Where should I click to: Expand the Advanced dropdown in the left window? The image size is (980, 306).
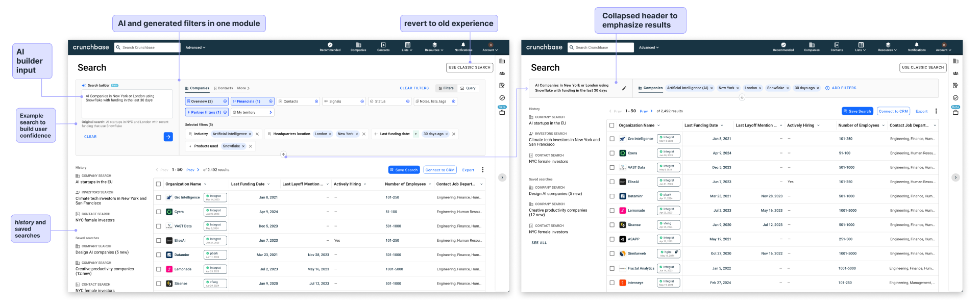(195, 47)
